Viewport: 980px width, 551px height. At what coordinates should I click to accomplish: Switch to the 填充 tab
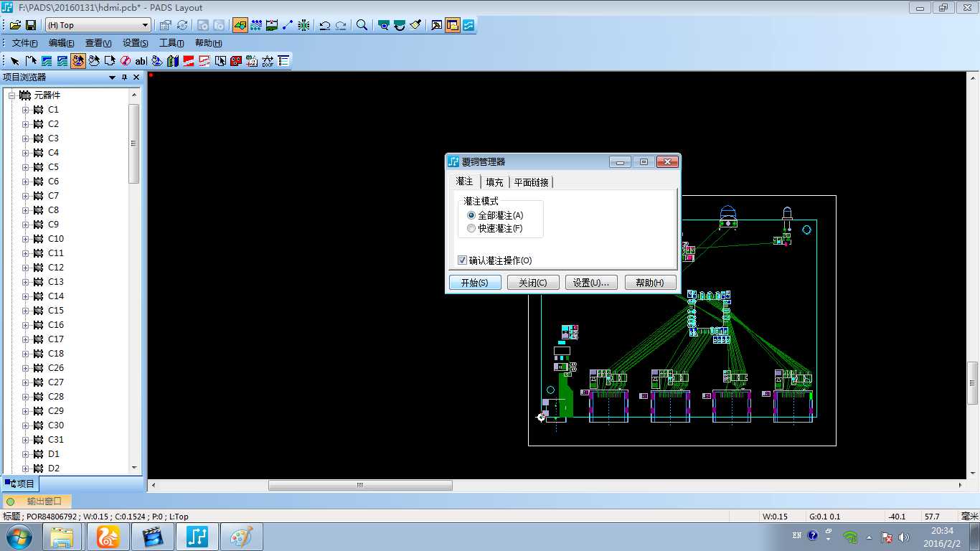(494, 182)
